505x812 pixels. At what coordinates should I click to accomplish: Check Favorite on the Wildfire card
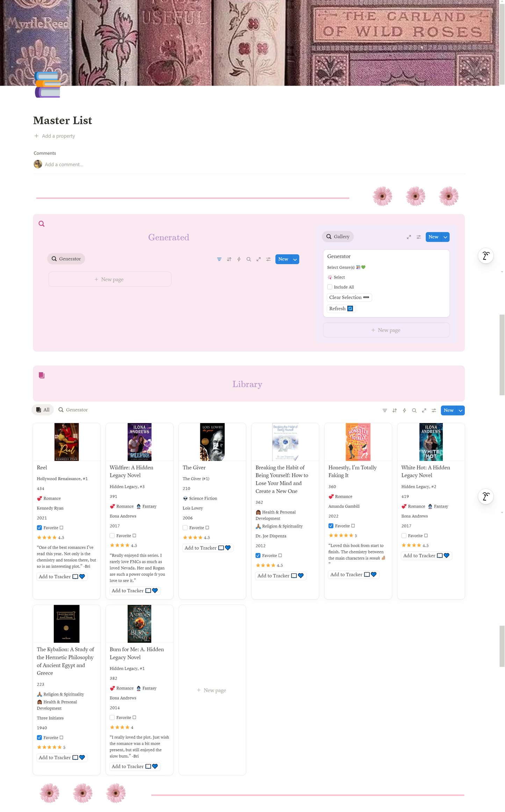112,536
